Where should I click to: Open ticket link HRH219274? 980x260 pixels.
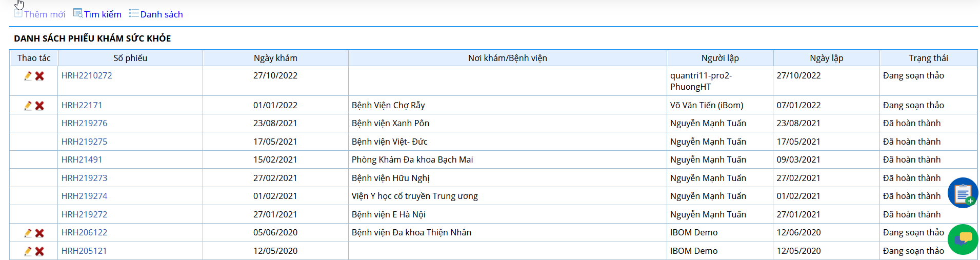[84, 196]
